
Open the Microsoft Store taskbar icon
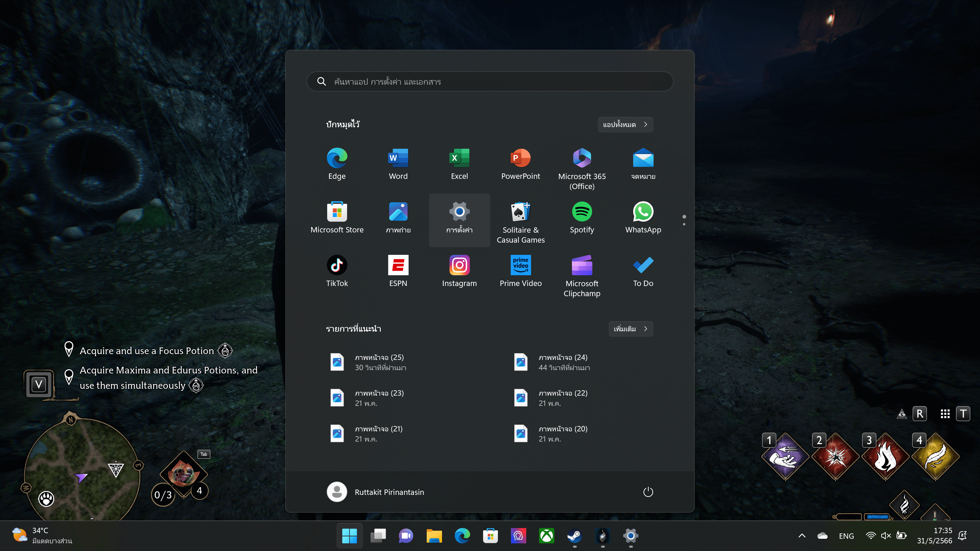tap(490, 536)
